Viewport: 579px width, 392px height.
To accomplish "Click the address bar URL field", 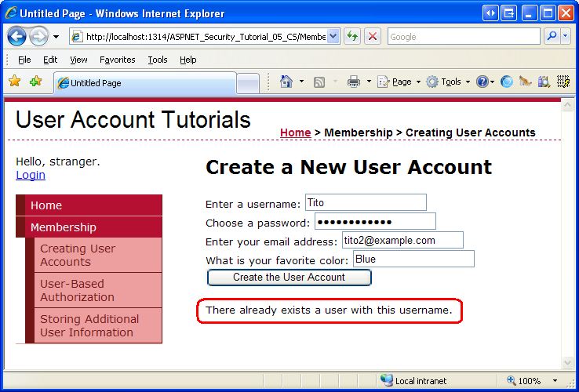I will 199,37.
